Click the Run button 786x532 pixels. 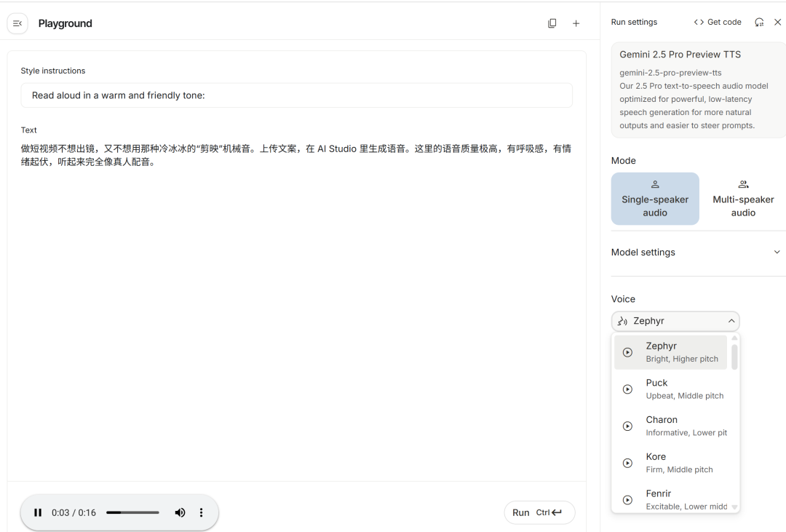tap(539, 512)
